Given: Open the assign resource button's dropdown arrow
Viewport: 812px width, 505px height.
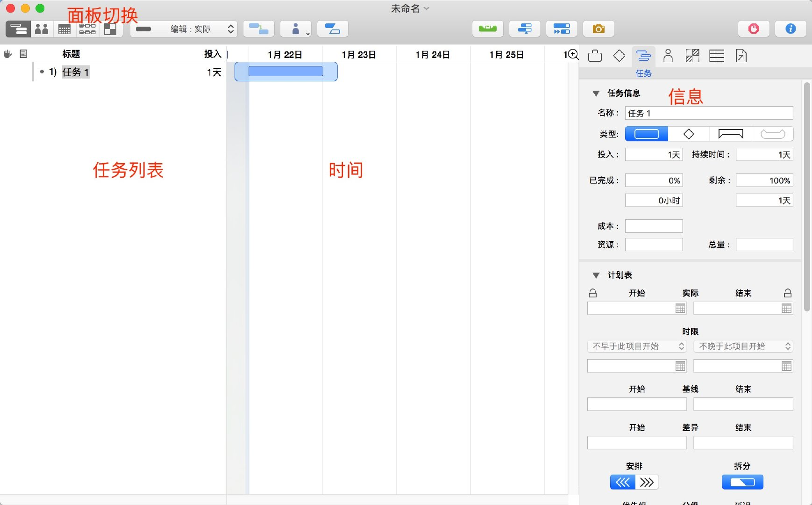Looking at the screenshot, I should tap(307, 34).
